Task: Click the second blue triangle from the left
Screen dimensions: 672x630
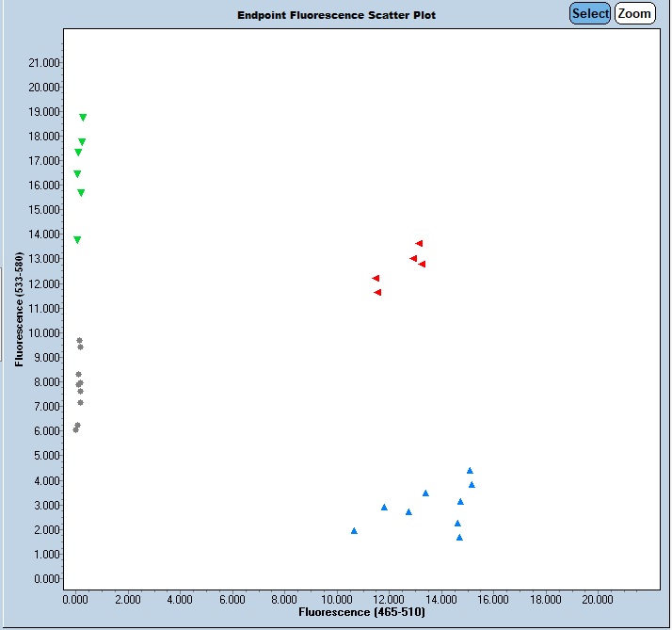Action: tap(384, 507)
